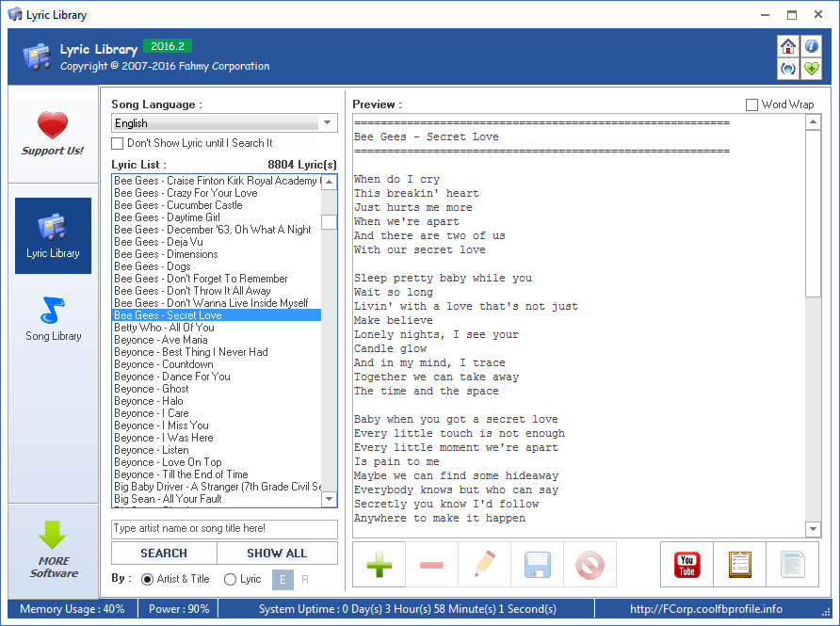Viewport: 840px width, 626px height.
Task: Select Bee Gees - Crazy For Your Love
Action: click(217, 193)
